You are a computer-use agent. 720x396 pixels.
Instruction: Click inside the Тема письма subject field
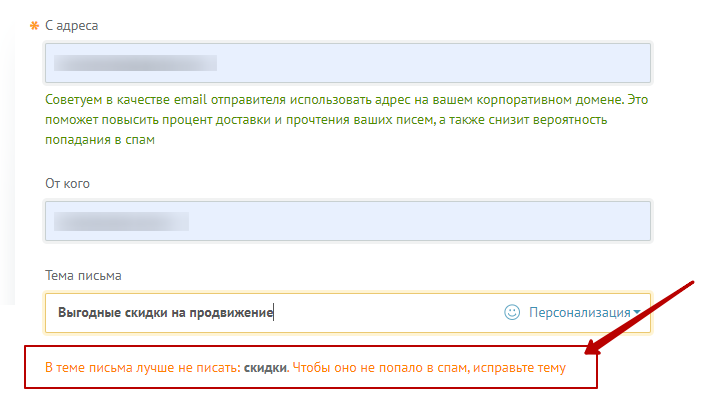pos(348,313)
